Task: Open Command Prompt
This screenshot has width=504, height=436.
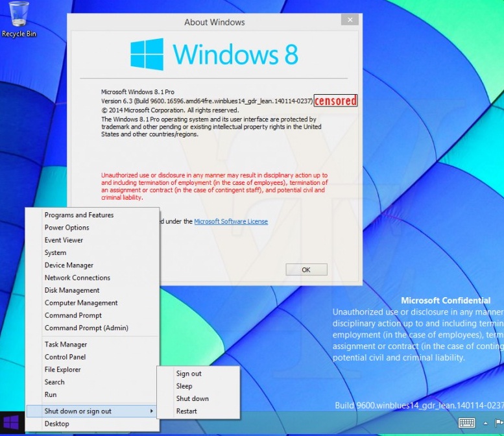Action: tap(93, 315)
